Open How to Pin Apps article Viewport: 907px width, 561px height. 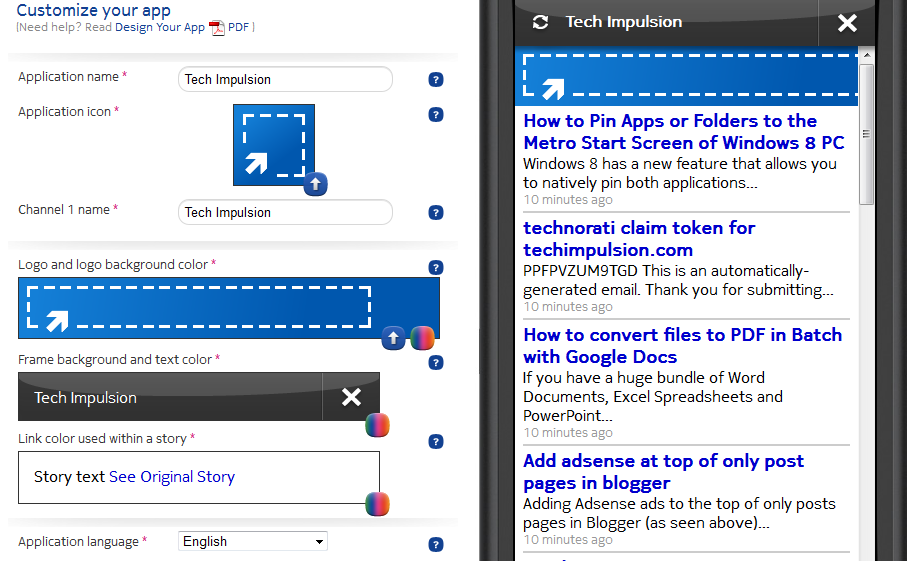(x=684, y=132)
